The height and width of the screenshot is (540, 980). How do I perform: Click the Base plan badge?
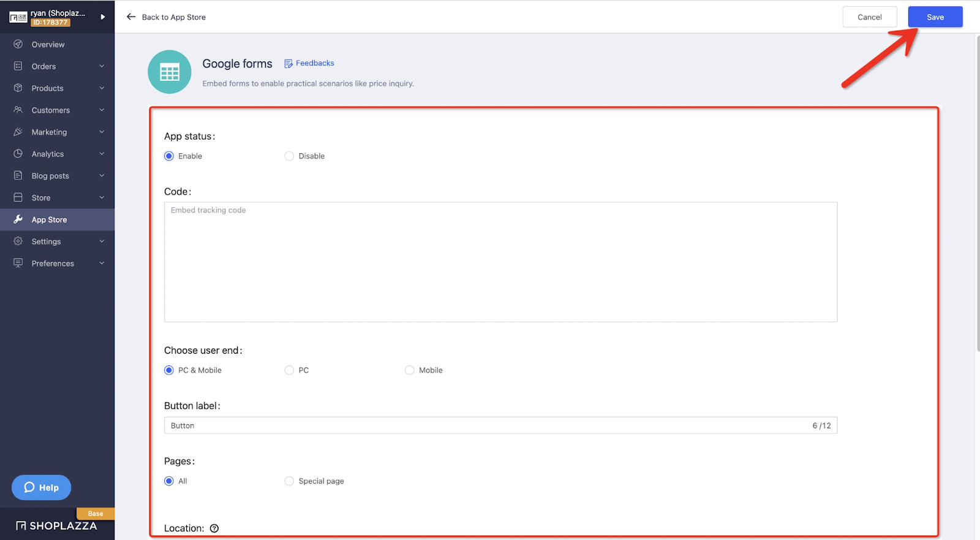(96, 514)
